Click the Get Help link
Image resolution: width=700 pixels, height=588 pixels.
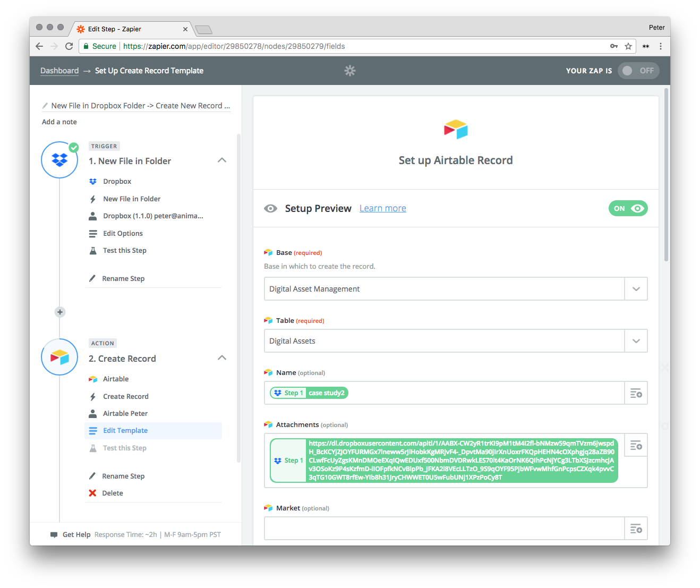point(76,535)
